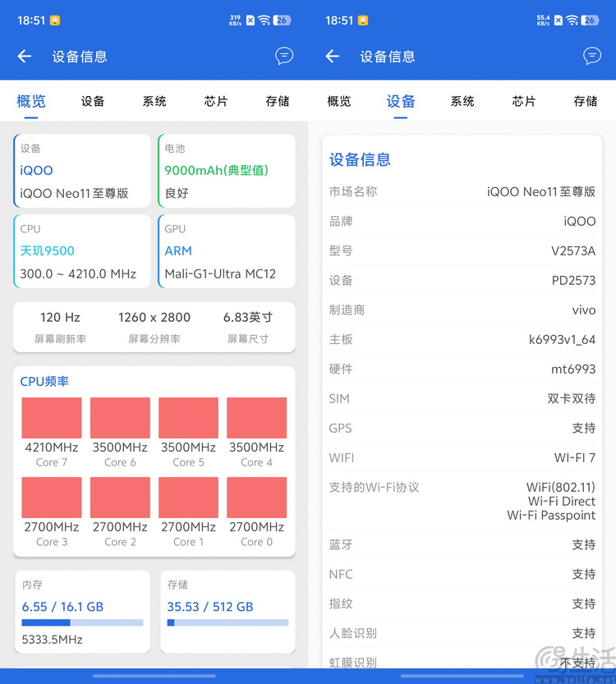Tap the SIM-missing icon on left status bar
Image resolution: width=616 pixels, height=684 pixels.
point(251,20)
